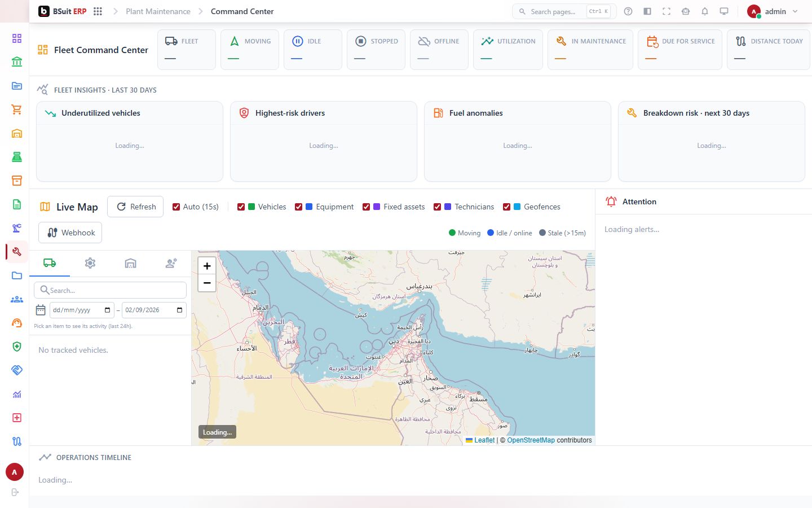The image size is (812, 508).
Task: Click the dashboard icon in sidebar
Action: click(x=17, y=38)
